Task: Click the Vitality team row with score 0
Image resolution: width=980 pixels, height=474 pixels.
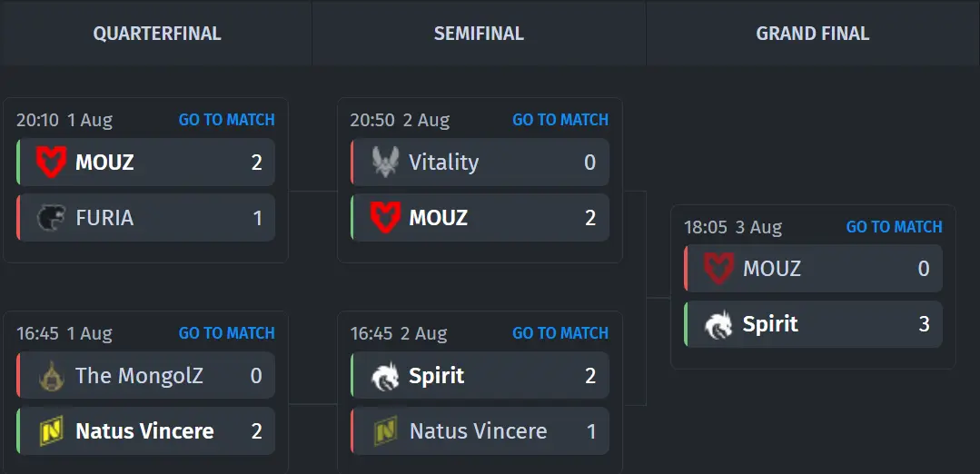Action: click(480, 163)
